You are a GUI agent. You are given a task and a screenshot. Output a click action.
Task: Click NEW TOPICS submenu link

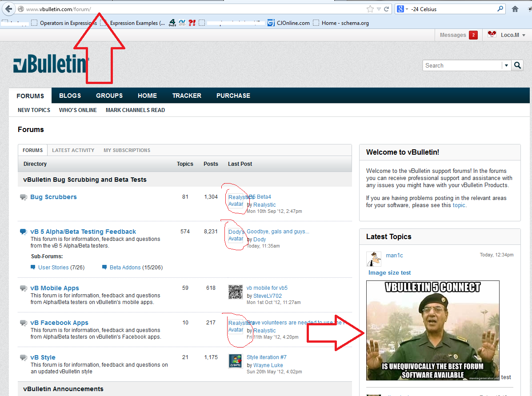[x=34, y=110]
